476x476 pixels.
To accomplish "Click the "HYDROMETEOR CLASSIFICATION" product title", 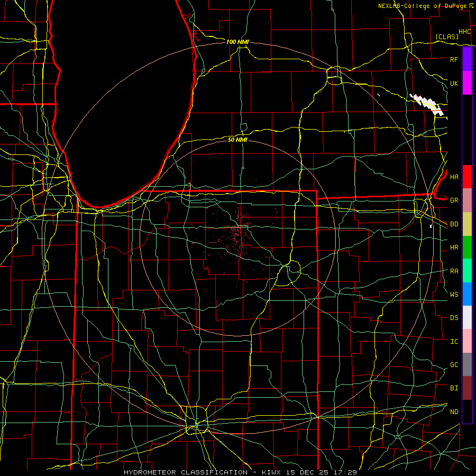I will (x=186, y=472).
